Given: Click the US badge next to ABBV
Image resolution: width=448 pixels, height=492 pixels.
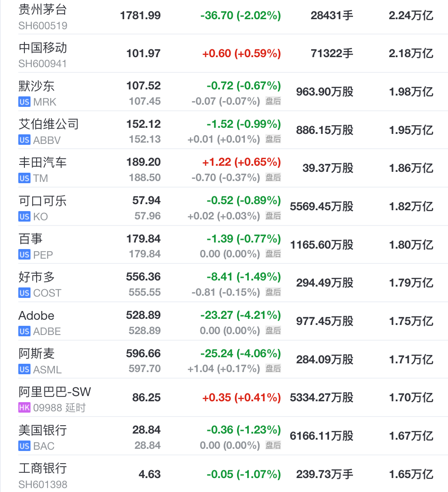Looking at the screenshot, I should [x=24, y=140].
